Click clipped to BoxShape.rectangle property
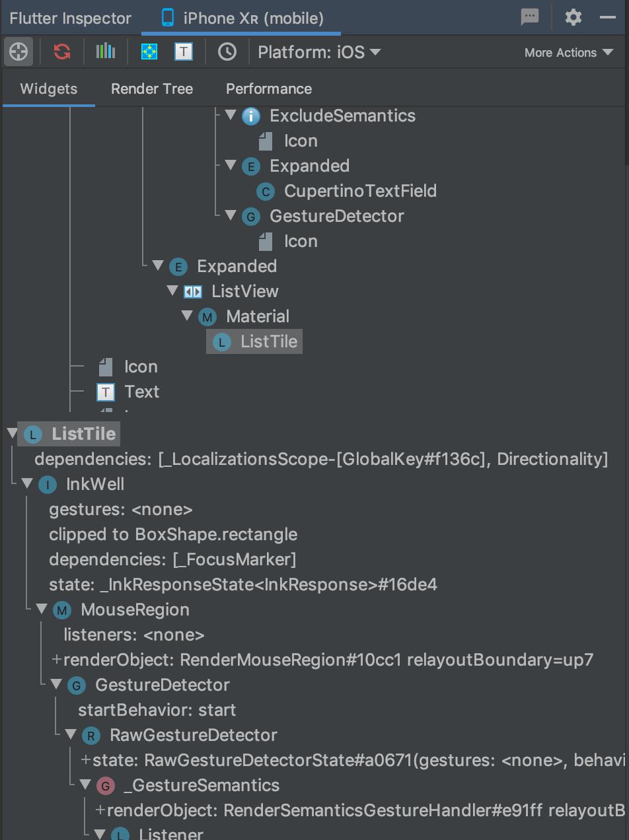 tap(173, 534)
